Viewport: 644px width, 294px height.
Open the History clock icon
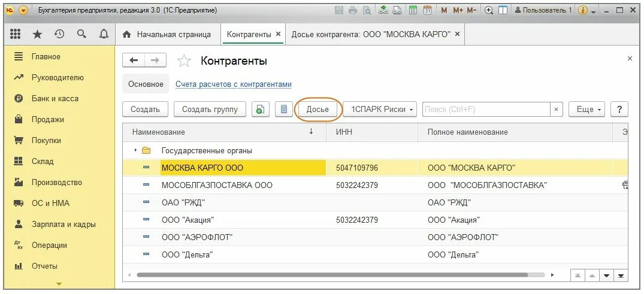[x=59, y=35]
